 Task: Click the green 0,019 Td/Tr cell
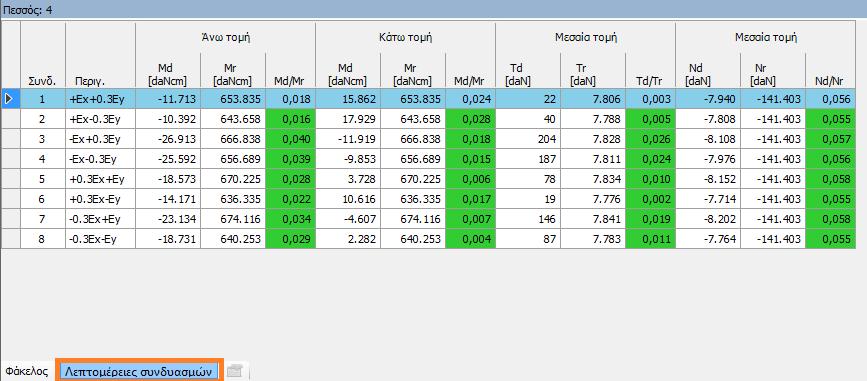(650, 218)
